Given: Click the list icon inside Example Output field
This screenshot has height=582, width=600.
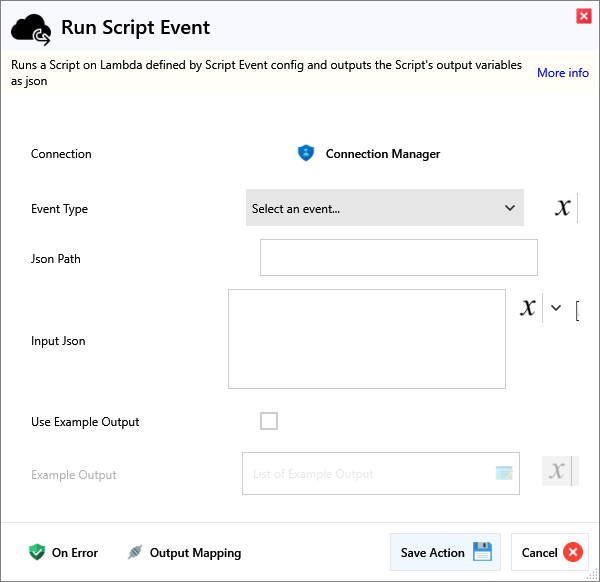Looking at the screenshot, I should click(504, 473).
